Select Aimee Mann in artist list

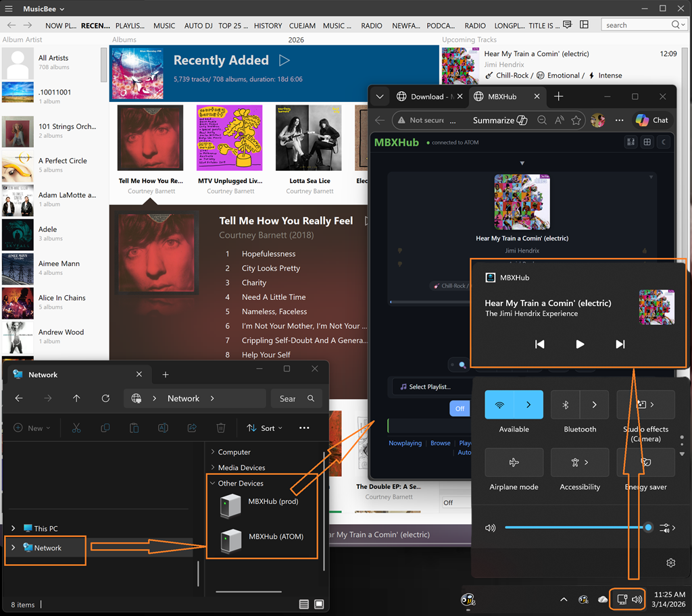tap(52, 268)
